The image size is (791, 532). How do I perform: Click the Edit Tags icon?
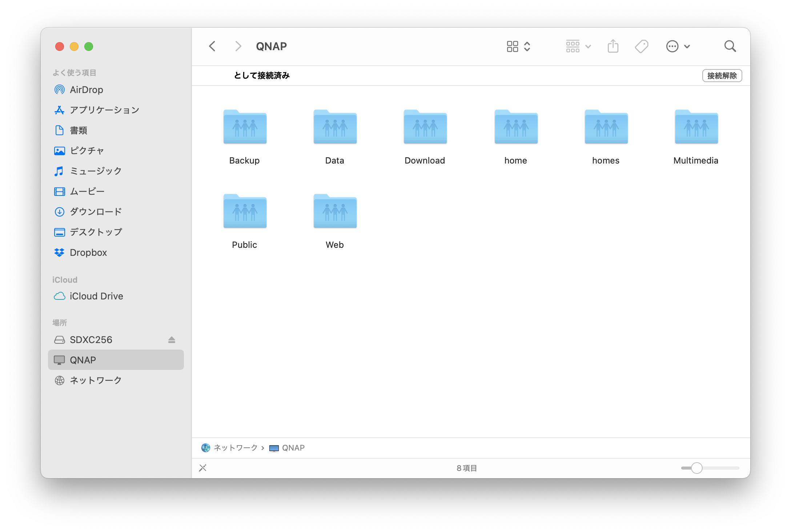641,46
